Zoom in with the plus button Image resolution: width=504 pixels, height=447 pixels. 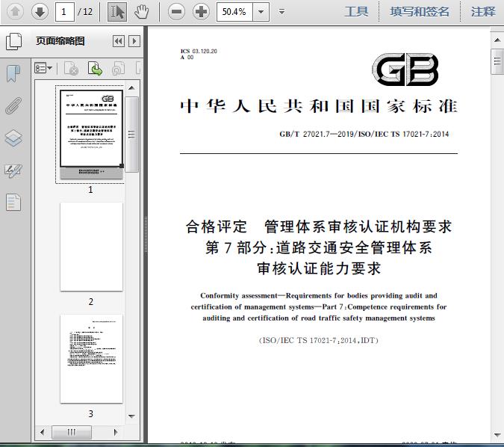[x=201, y=12]
